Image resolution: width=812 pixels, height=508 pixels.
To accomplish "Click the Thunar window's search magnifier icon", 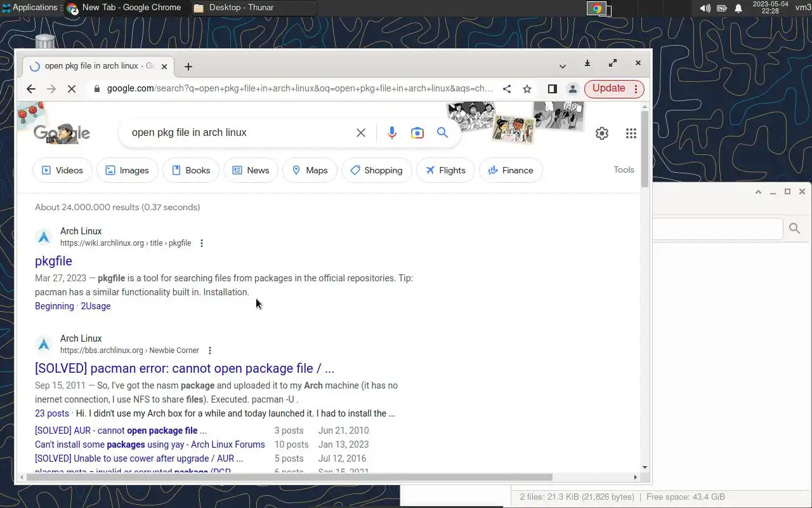I will (795, 229).
